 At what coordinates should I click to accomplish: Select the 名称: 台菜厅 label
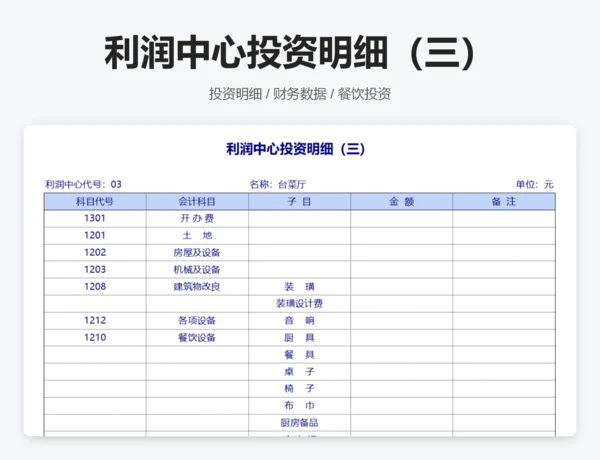(x=278, y=184)
